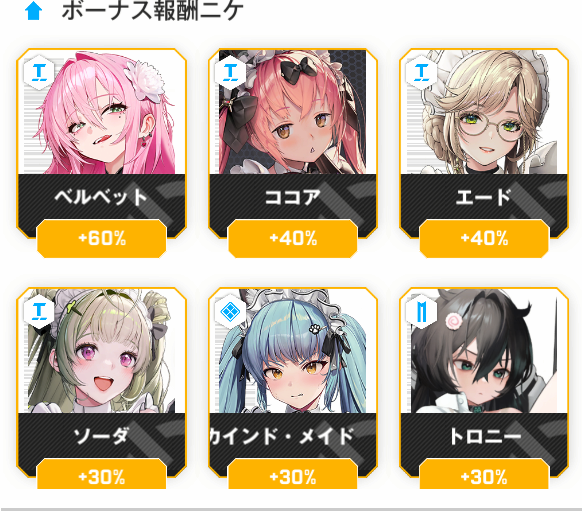
Task: Click the ベルベット name label
Action: coord(101,197)
